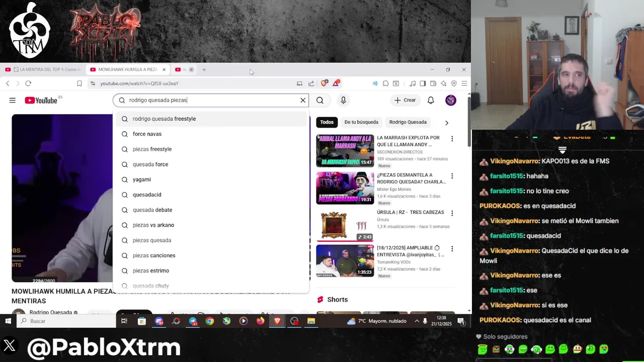The height and width of the screenshot is (362, 644).
Task: Choose suggestion piezas estrimo
Action: click(211, 270)
